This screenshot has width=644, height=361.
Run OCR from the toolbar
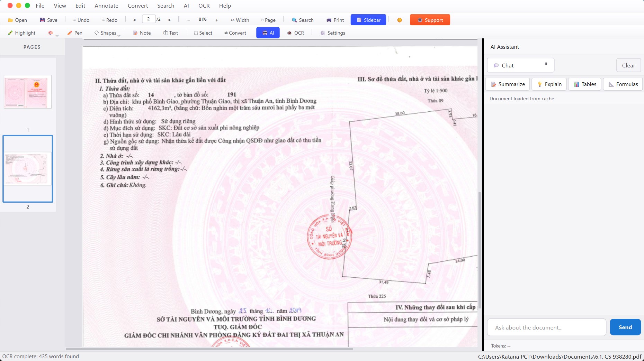click(296, 33)
